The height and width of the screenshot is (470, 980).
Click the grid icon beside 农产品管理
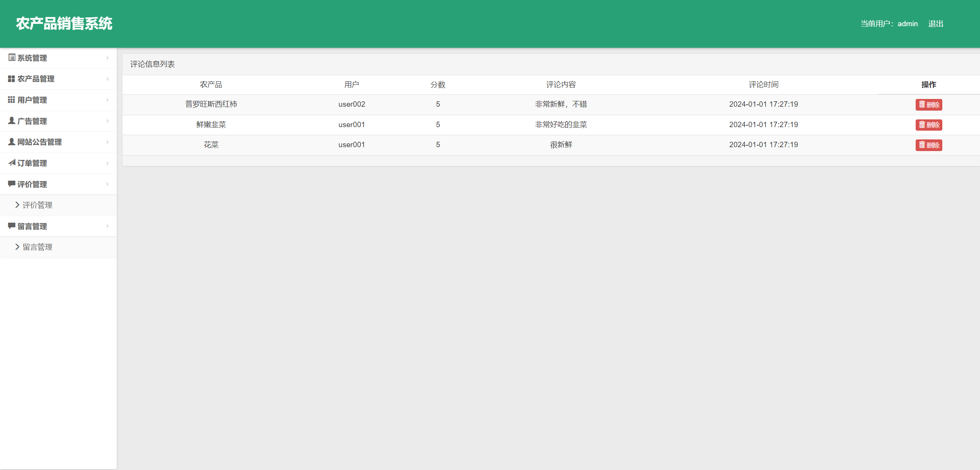pos(12,79)
